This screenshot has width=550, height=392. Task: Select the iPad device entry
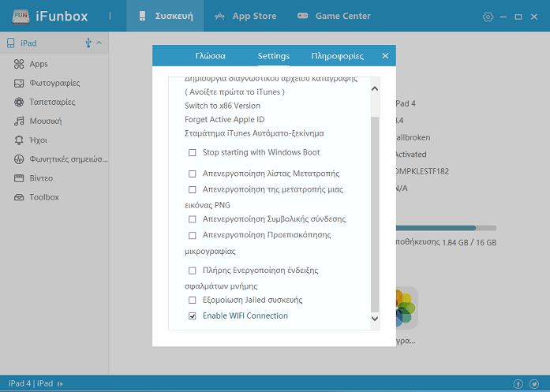click(54, 43)
